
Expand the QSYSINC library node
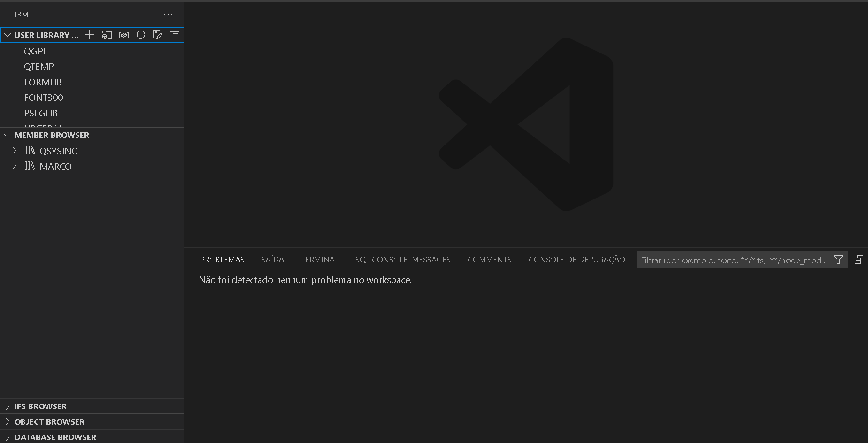pos(14,151)
